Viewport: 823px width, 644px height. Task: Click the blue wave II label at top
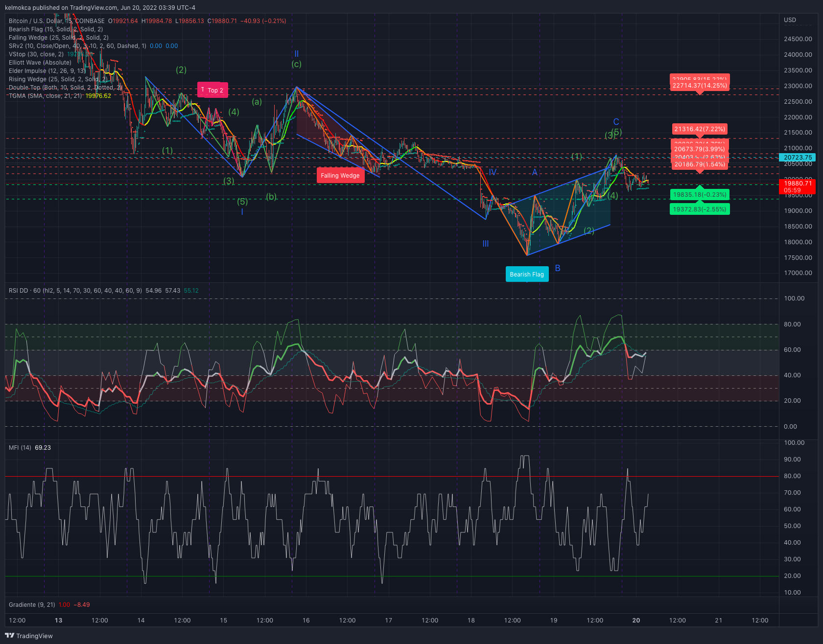297,54
